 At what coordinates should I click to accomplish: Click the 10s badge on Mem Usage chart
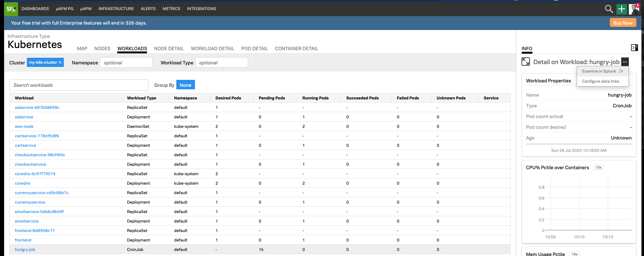click(574, 254)
